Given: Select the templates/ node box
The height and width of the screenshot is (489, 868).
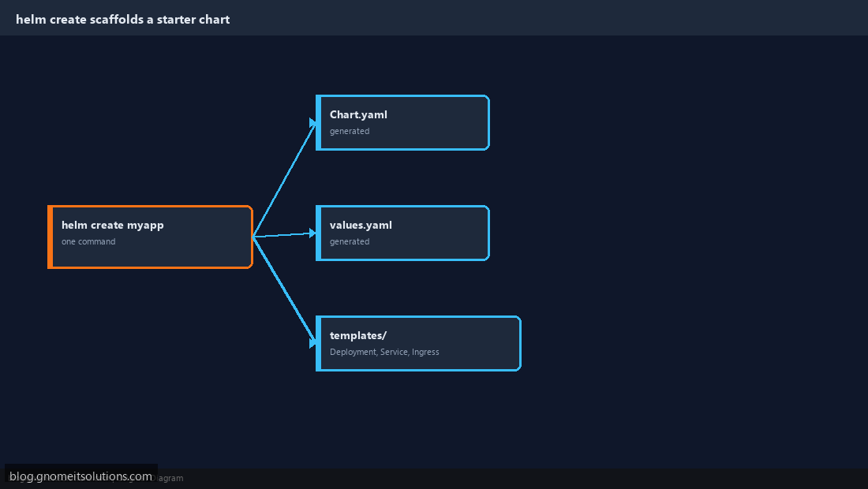Looking at the screenshot, I should pos(418,344).
